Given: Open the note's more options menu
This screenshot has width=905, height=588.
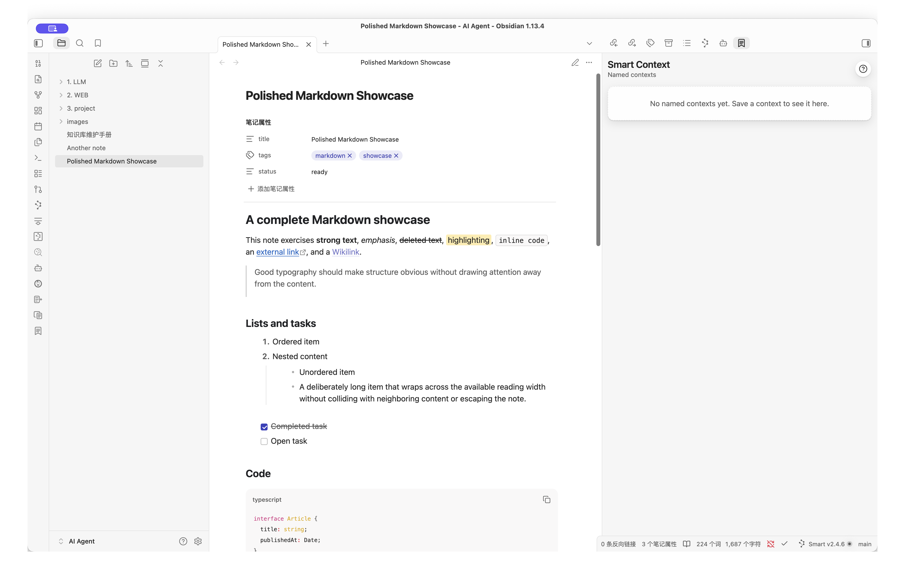Looking at the screenshot, I should click(589, 62).
